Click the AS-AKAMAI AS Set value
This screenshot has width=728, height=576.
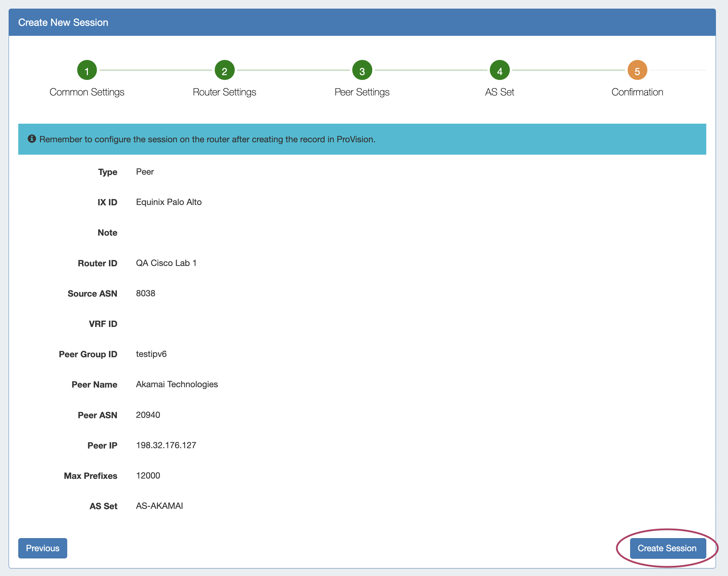[x=159, y=506]
